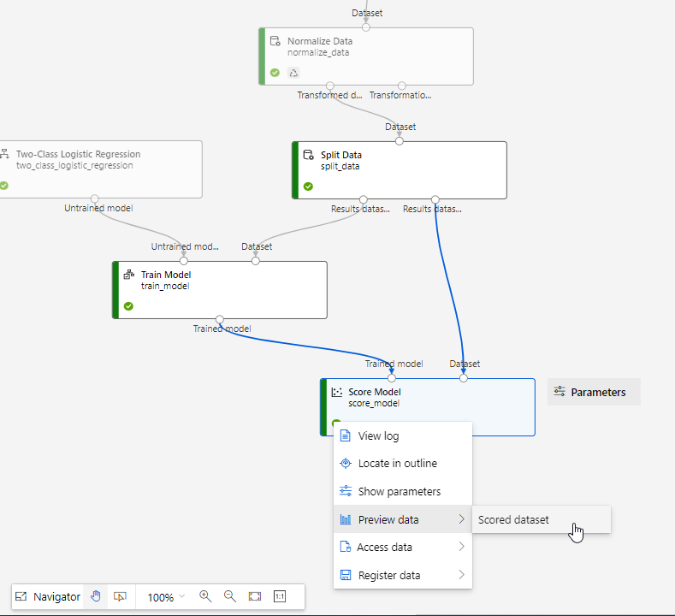This screenshot has width=675, height=616.
Task: Click the Train Model trained model output port
Action: click(x=220, y=318)
